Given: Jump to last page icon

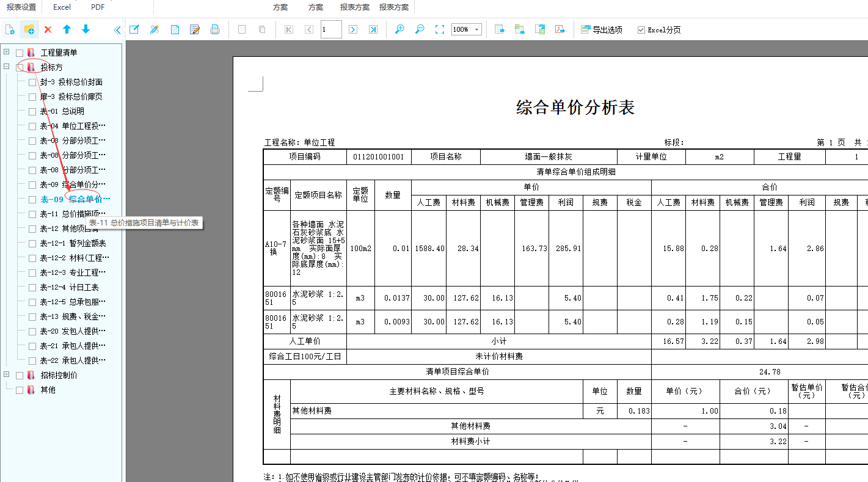Looking at the screenshot, I should click(x=373, y=29).
